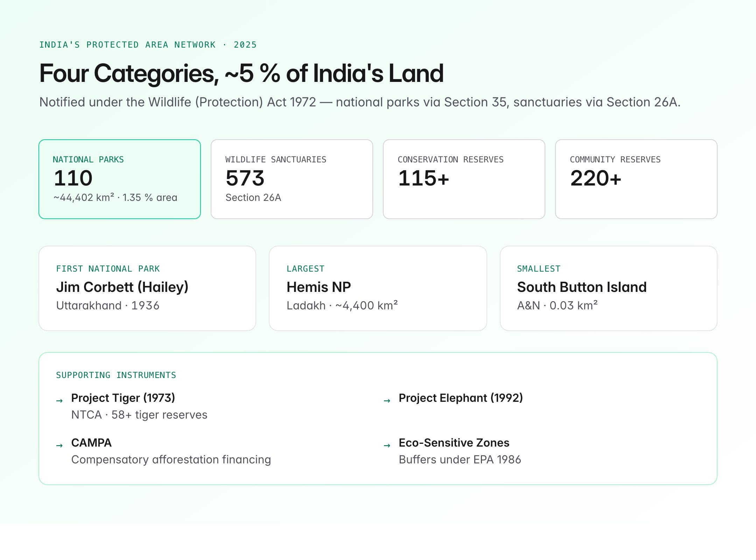
Task: Click the Jim Corbett (Hailey) heading
Action: coord(122,287)
